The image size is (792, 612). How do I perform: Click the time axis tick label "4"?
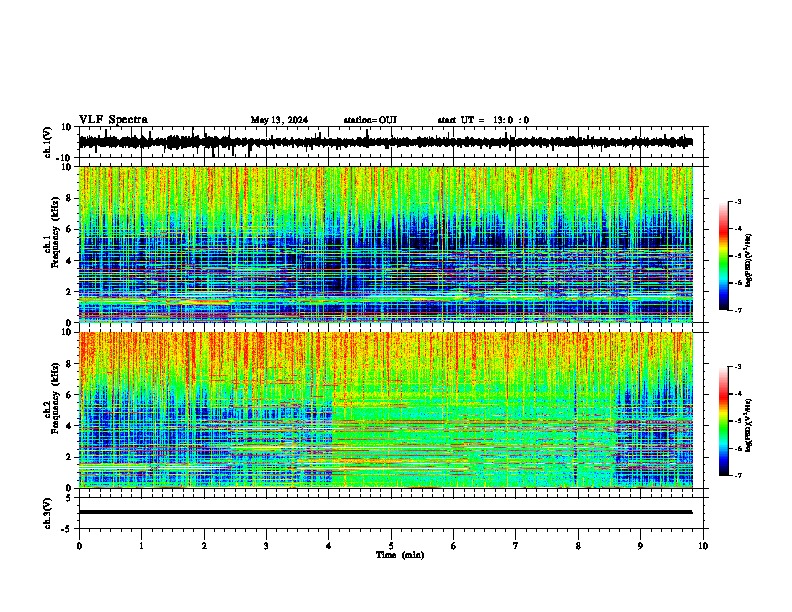click(329, 546)
